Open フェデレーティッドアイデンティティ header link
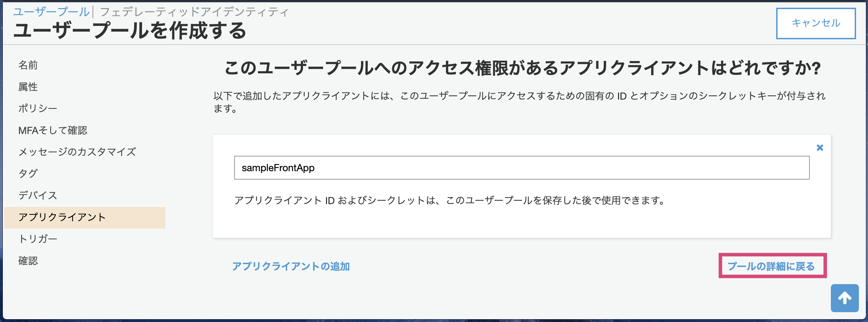 pos(195,12)
